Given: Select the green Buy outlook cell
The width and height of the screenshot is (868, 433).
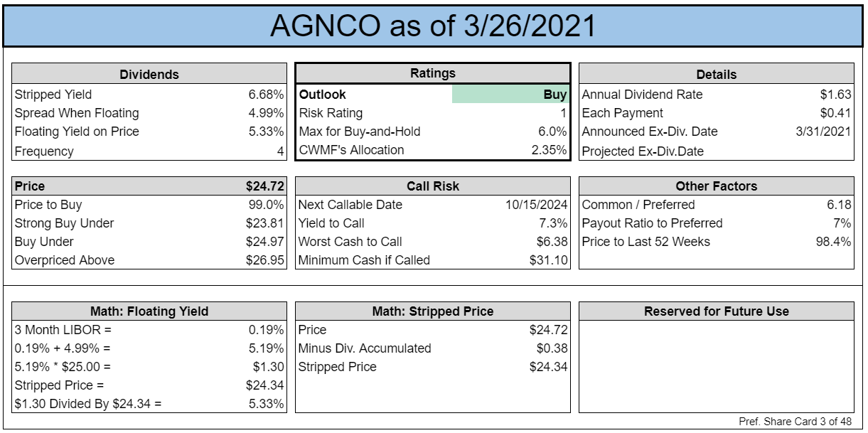Looking at the screenshot, I should pos(511,95).
